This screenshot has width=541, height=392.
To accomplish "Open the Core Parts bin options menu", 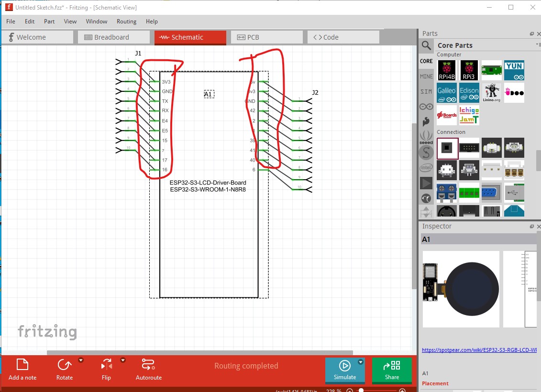I will [x=539, y=44].
